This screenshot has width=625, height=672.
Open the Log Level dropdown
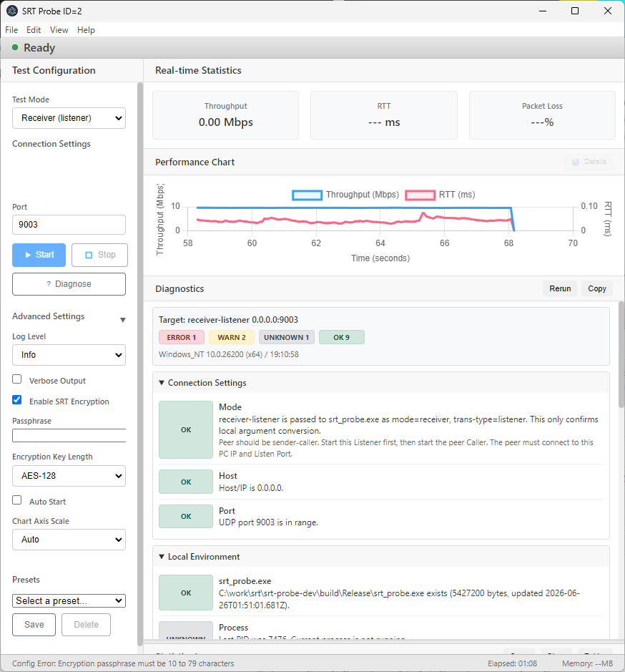tap(69, 355)
